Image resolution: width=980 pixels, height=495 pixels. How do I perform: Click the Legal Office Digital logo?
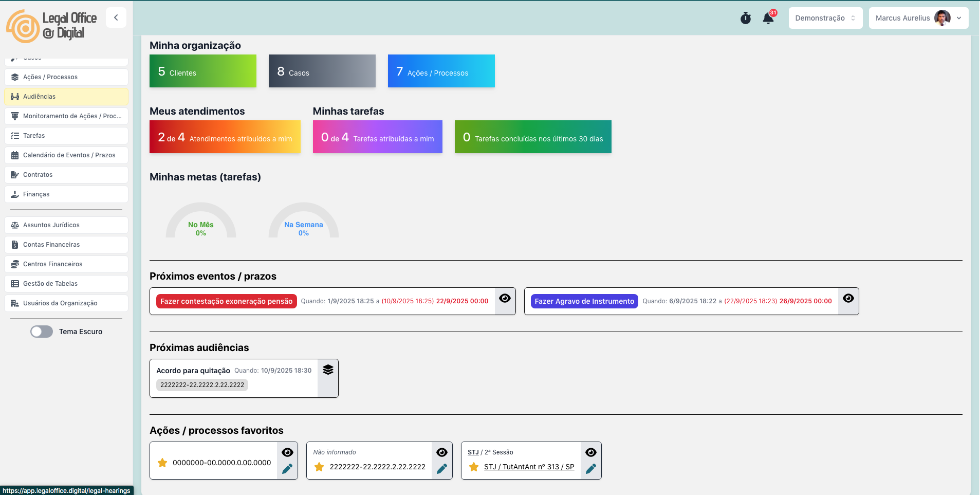coord(51,26)
